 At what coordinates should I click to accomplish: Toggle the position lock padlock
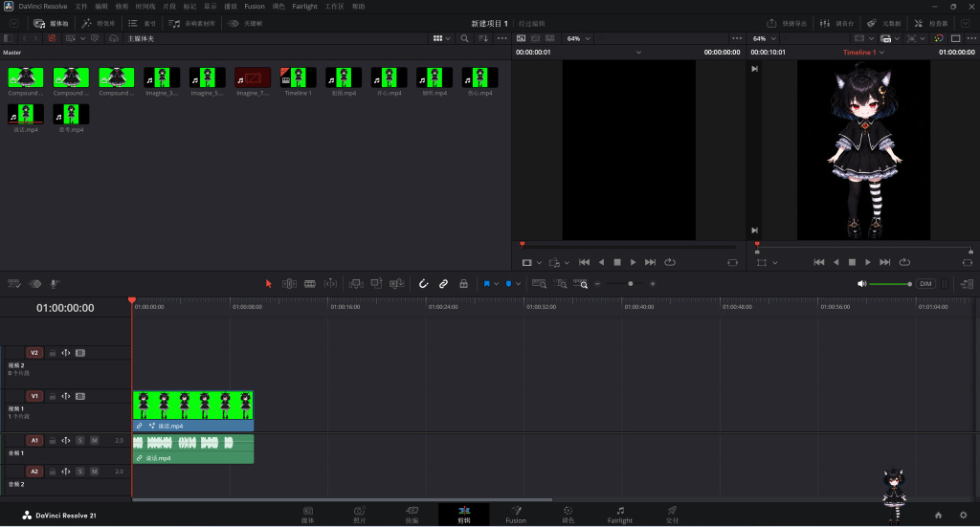463,283
